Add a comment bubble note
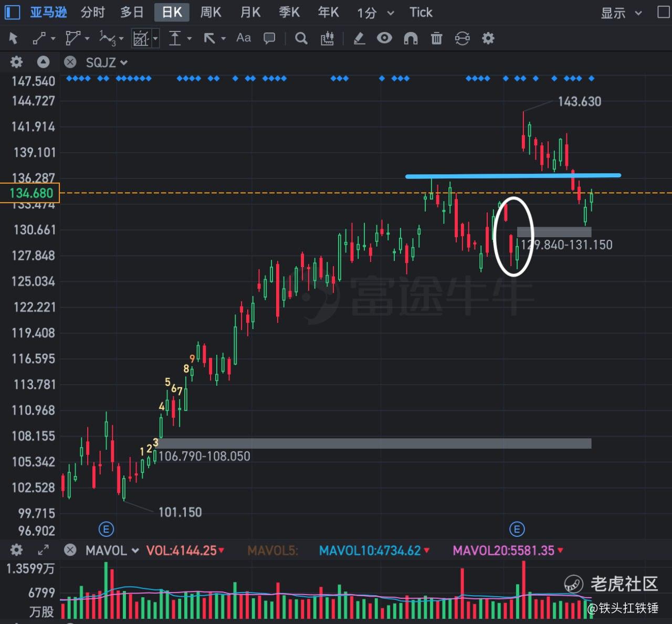672x624 pixels. pos(269,38)
